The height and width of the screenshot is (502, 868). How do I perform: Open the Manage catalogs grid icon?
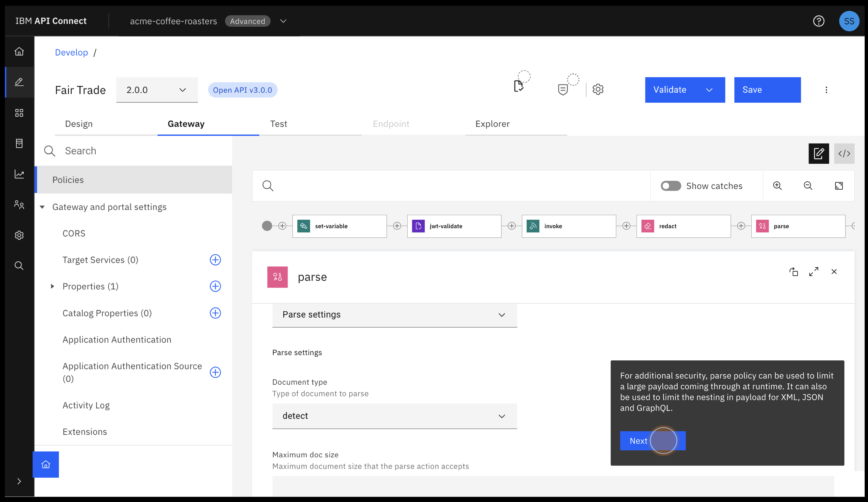pos(19,113)
